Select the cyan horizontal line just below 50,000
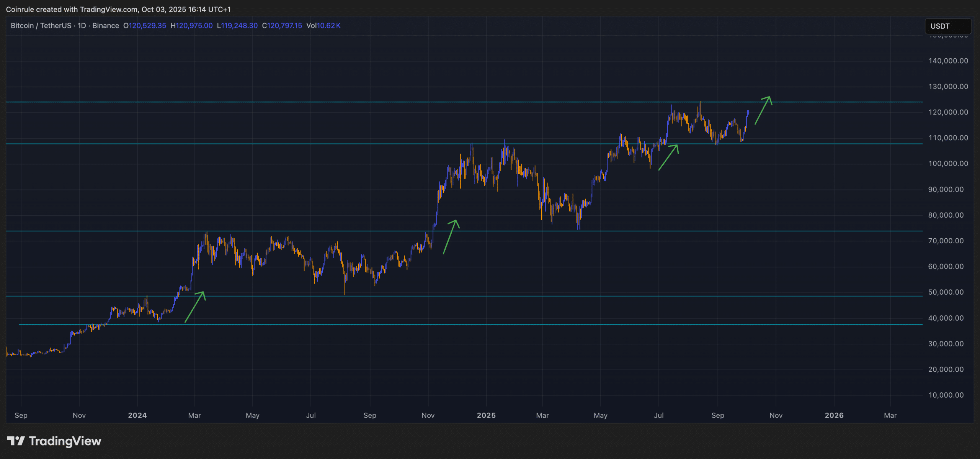 (383, 296)
